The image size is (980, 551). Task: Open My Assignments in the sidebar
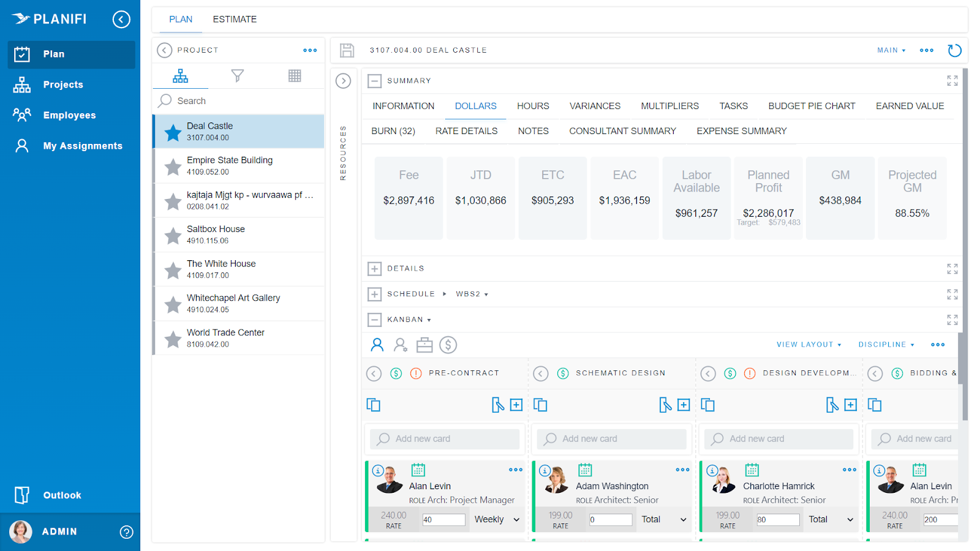click(83, 145)
